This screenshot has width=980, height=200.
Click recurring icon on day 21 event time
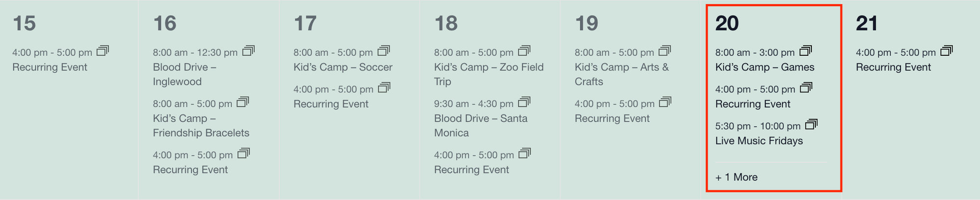pyautogui.click(x=947, y=51)
